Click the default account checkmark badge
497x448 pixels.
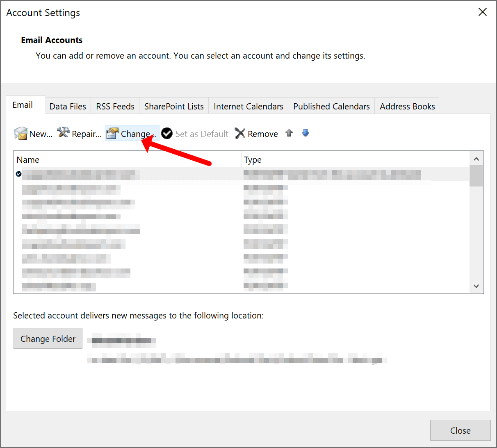[18, 174]
